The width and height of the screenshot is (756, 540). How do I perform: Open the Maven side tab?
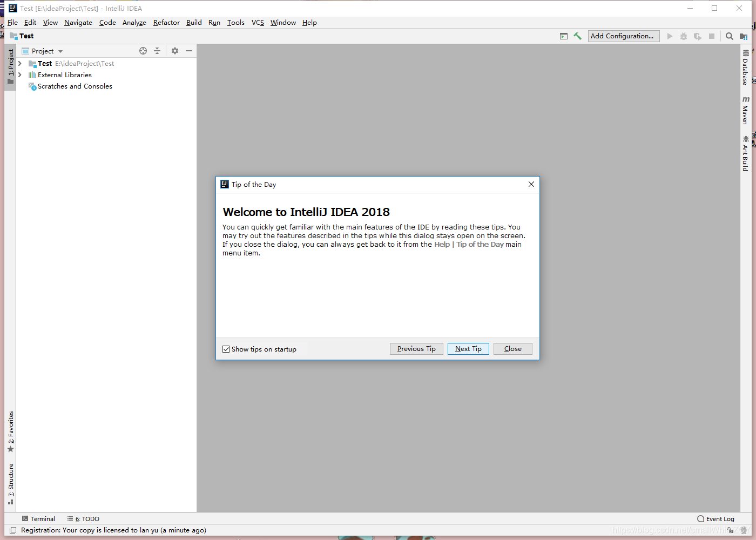745,111
